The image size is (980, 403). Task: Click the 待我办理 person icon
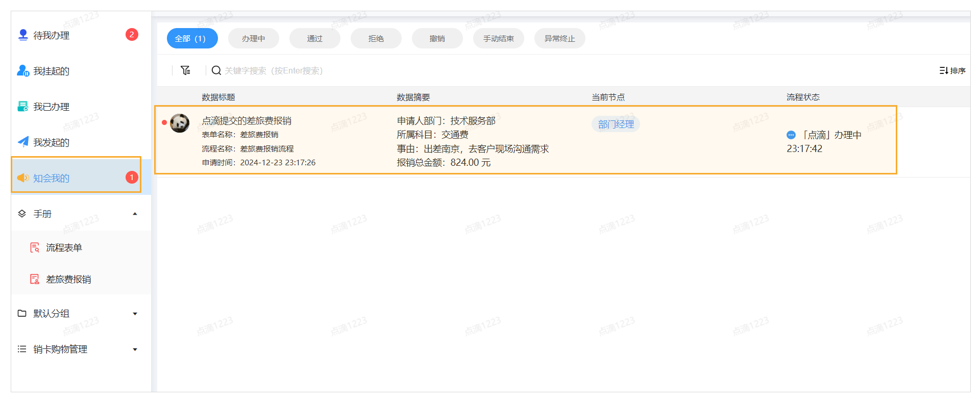coord(23,35)
